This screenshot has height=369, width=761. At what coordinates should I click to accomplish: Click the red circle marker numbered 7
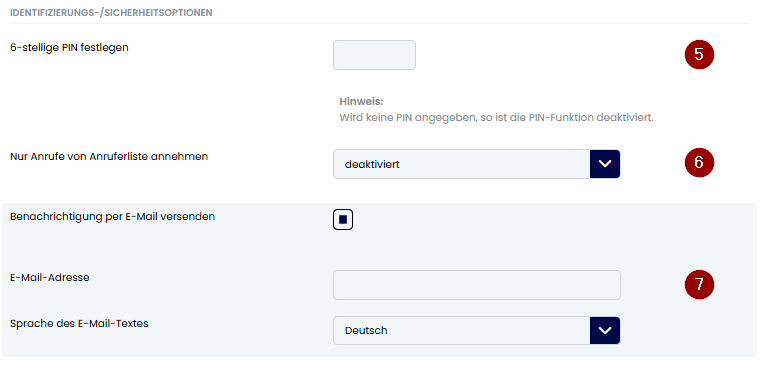pyautogui.click(x=699, y=285)
